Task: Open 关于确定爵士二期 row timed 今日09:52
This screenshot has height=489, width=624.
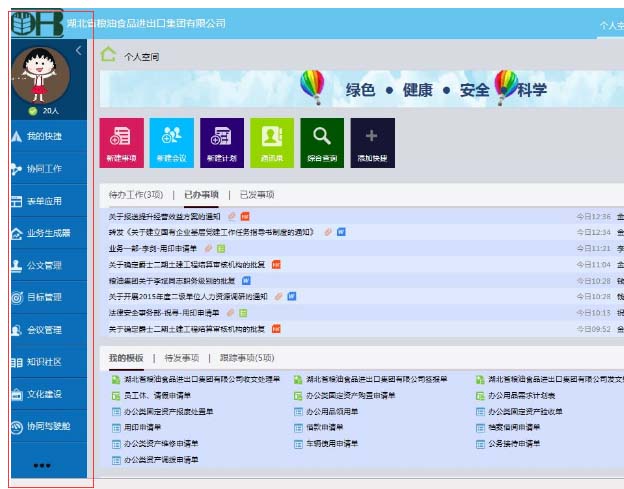Action: tap(187, 329)
